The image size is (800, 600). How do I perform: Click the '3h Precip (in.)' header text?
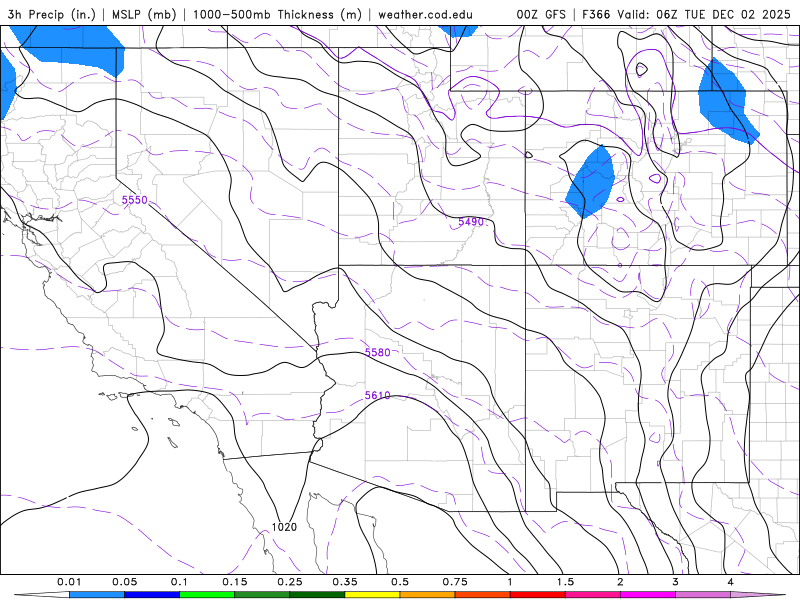coord(52,14)
